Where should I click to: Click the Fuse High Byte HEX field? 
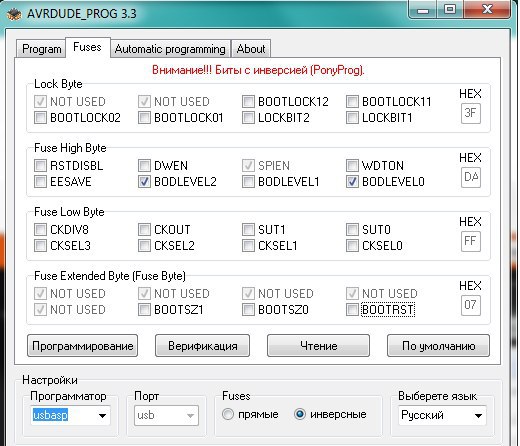pyautogui.click(x=471, y=177)
